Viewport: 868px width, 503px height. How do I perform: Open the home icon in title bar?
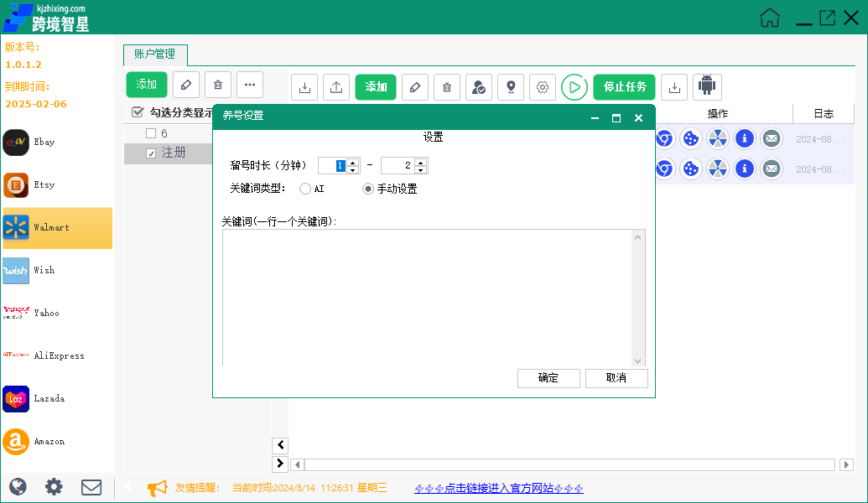(770, 18)
